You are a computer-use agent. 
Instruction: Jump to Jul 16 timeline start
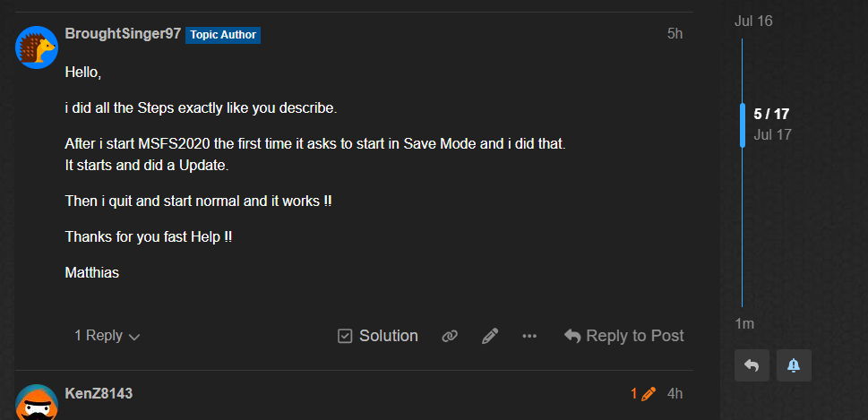[x=753, y=21]
